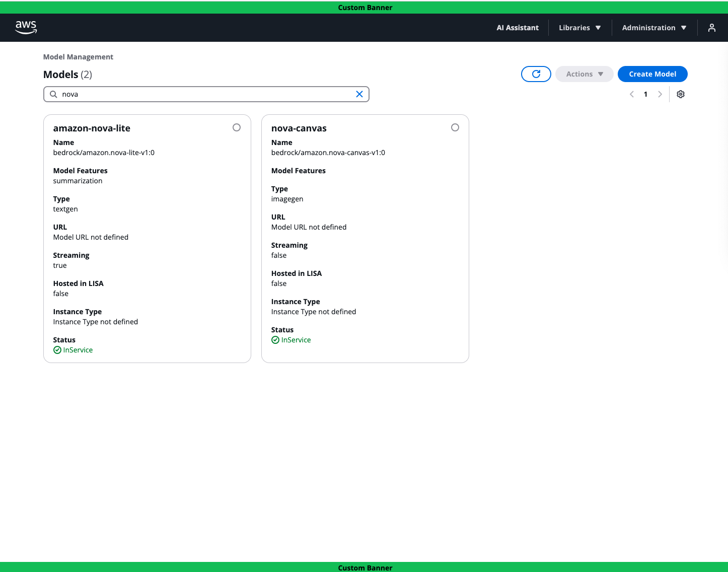Click the imagegen type value

(x=287, y=199)
